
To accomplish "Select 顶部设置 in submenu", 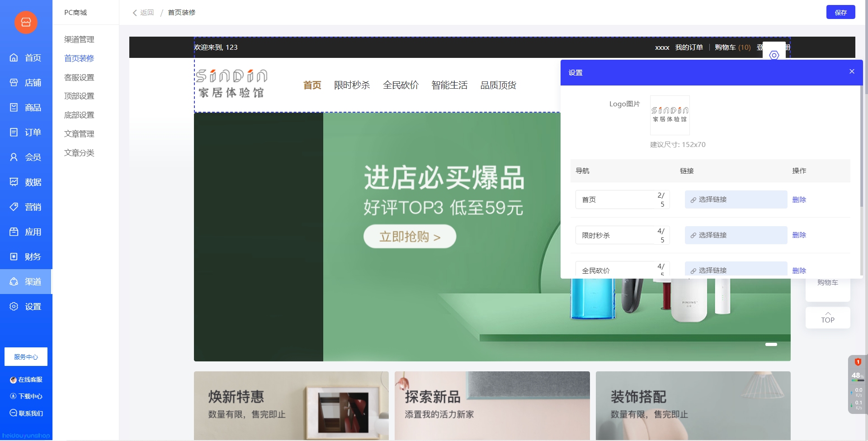I will click(x=79, y=96).
